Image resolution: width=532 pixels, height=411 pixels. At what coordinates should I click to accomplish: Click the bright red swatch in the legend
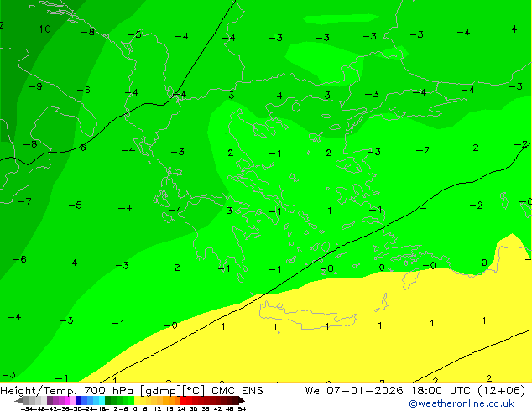(x=183, y=400)
